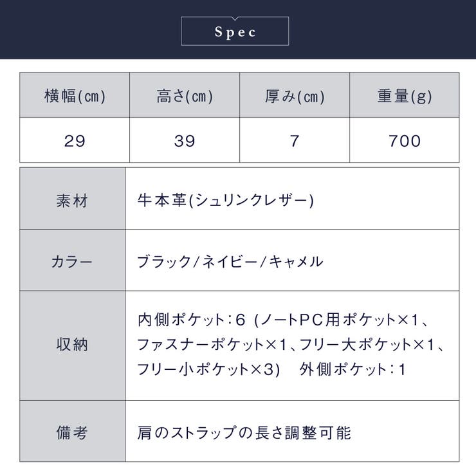Select the 重量(g) column header
Screen dimensions: 476x476
[x=405, y=96]
